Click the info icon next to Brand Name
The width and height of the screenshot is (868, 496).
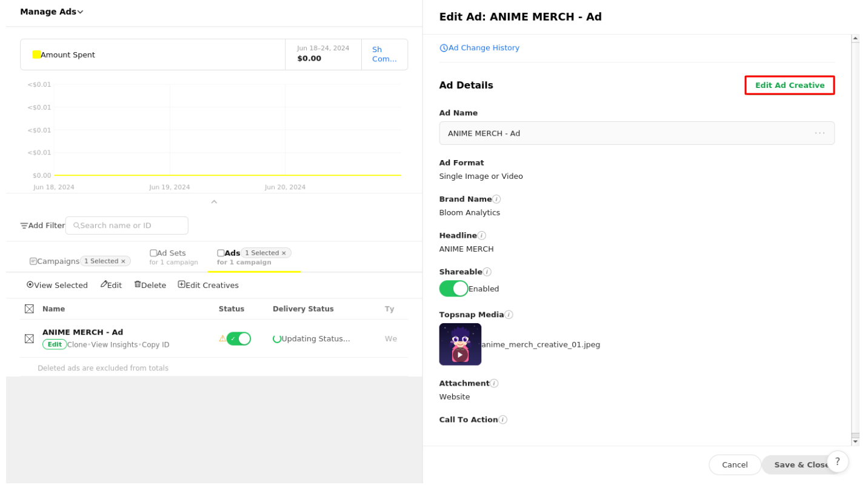point(496,199)
